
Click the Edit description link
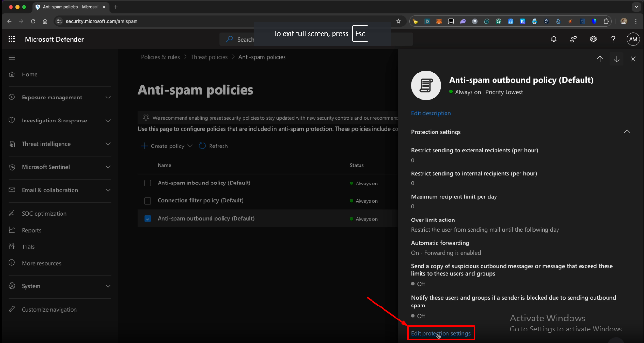[431, 113]
